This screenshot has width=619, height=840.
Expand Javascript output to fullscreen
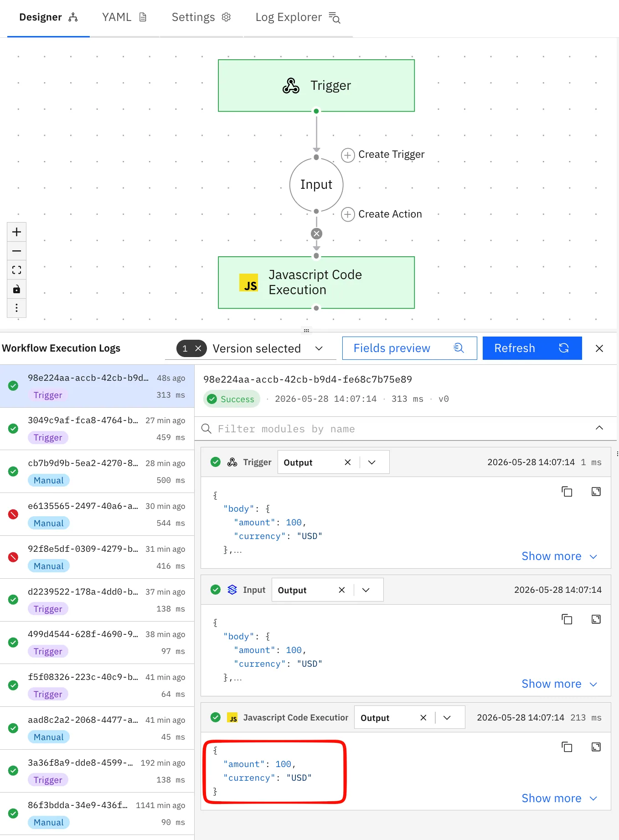[596, 747]
